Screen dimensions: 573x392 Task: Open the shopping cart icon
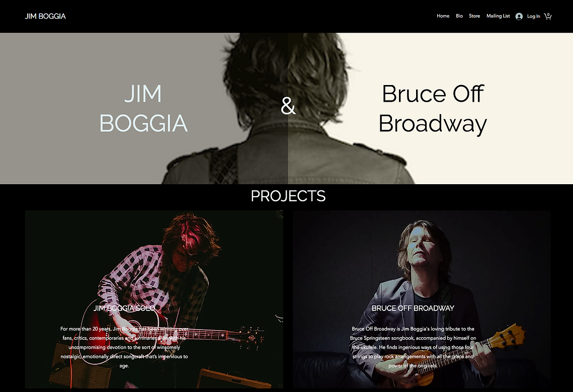547,16
